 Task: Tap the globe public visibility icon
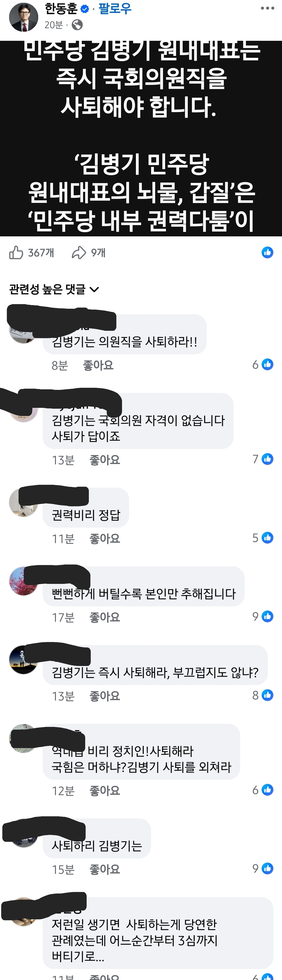(77, 25)
